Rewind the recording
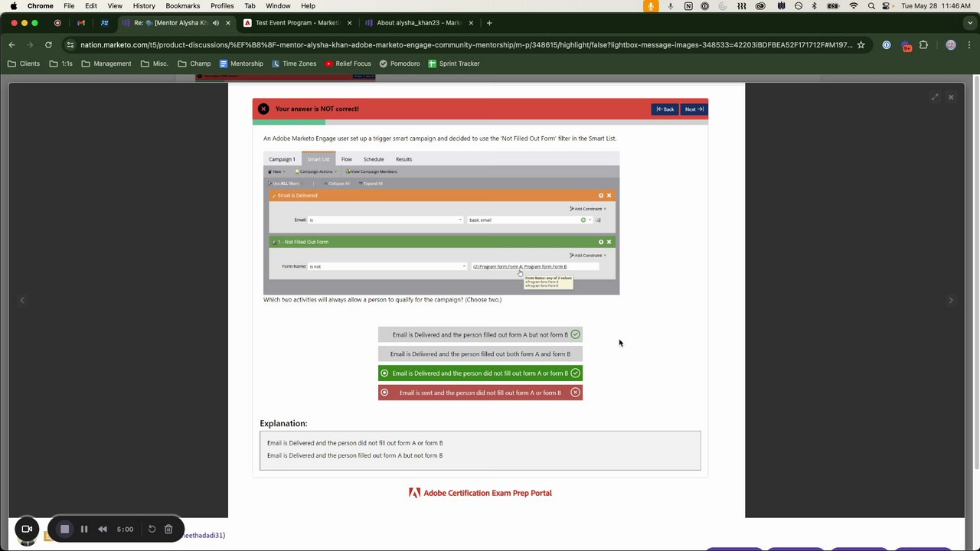The image size is (980, 551). click(103, 529)
